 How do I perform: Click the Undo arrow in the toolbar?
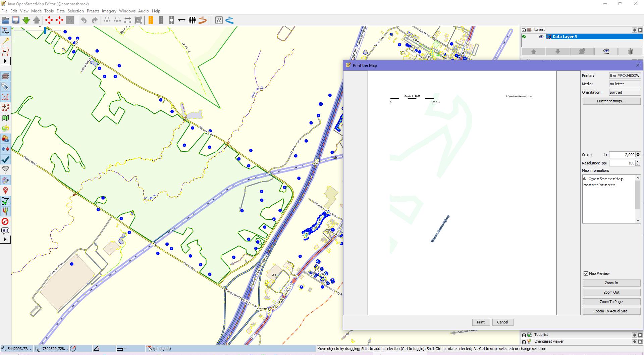[x=84, y=20]
